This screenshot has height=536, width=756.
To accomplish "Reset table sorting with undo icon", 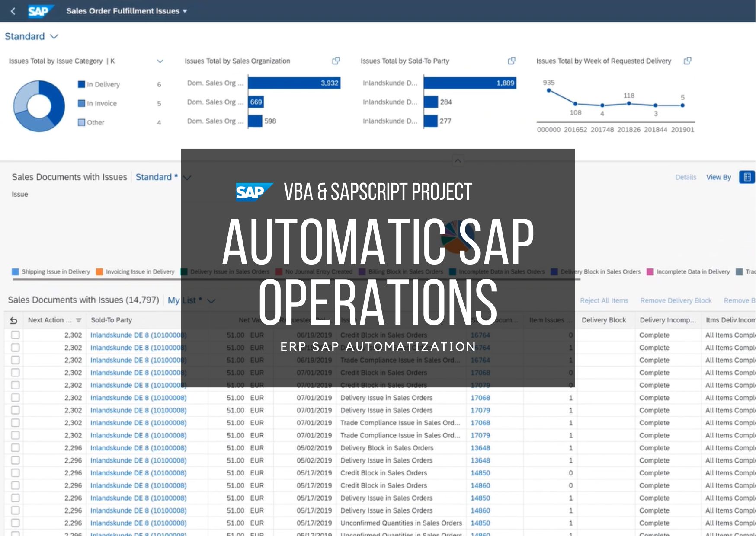I will point(14,320).
